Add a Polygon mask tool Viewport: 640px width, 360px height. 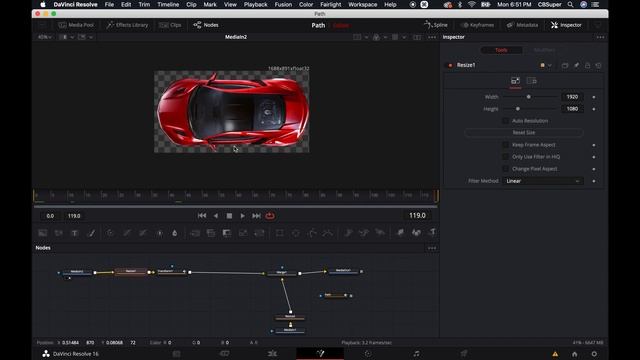(312, 233)
